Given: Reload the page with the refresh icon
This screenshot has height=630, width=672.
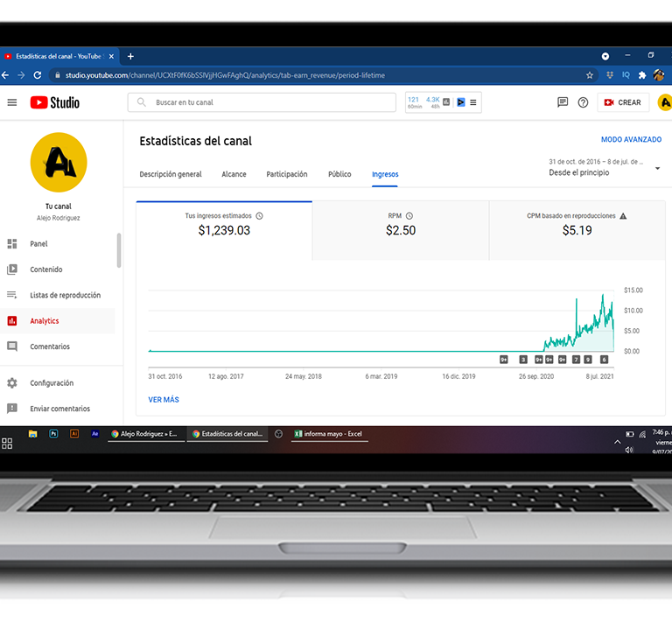Looking at the screenshot, I should pos(38,75).
